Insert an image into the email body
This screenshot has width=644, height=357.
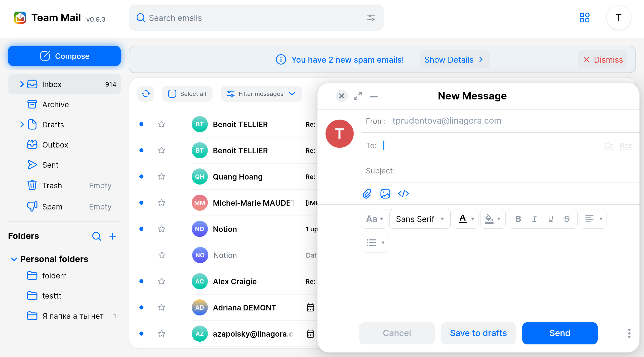coord(385,194)
